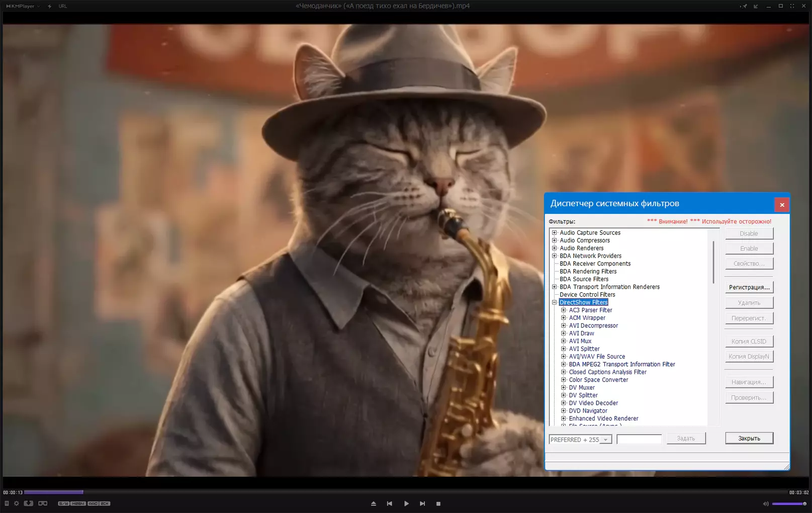812x513 pixels.
Task: Mute audio via speaker icon
Action: 766,503
